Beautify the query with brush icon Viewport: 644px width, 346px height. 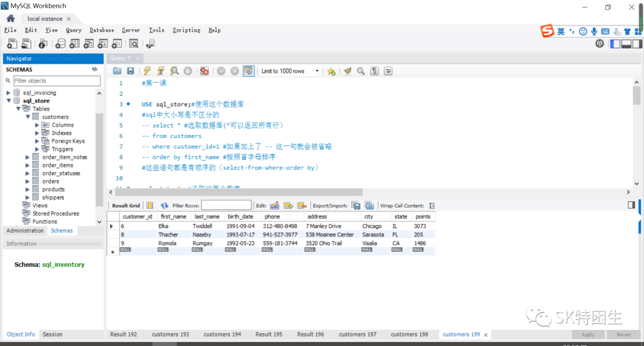click(x=348, y=71)
